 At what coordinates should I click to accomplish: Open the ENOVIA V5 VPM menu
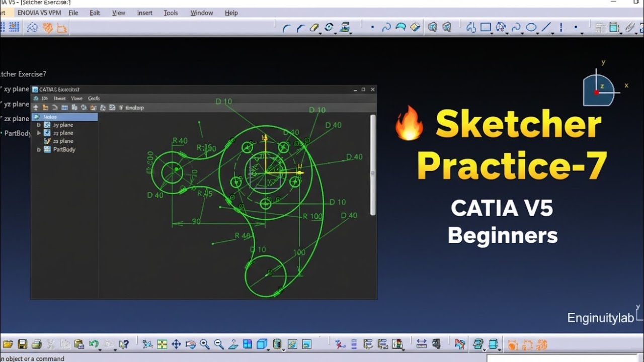pos(39,13)
